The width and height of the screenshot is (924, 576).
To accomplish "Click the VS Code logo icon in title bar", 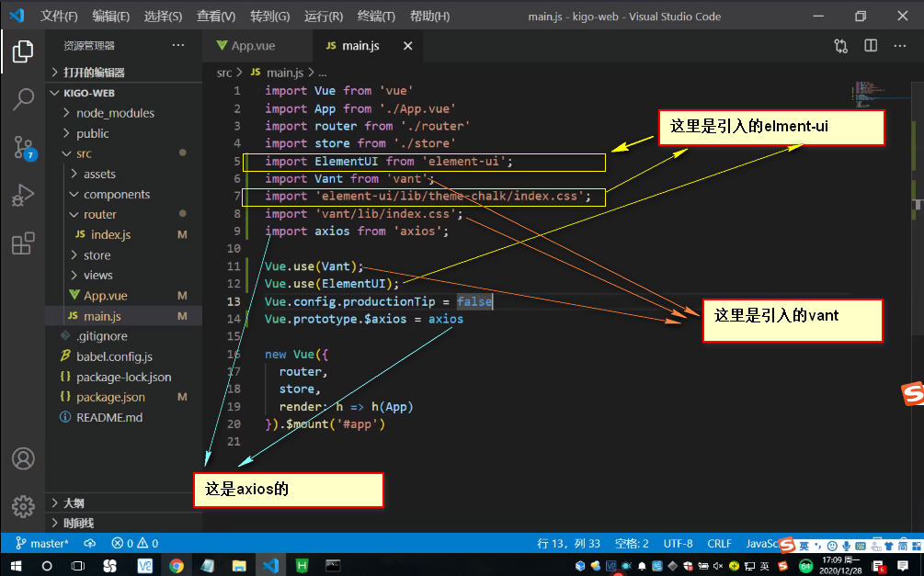I will 17,16.
